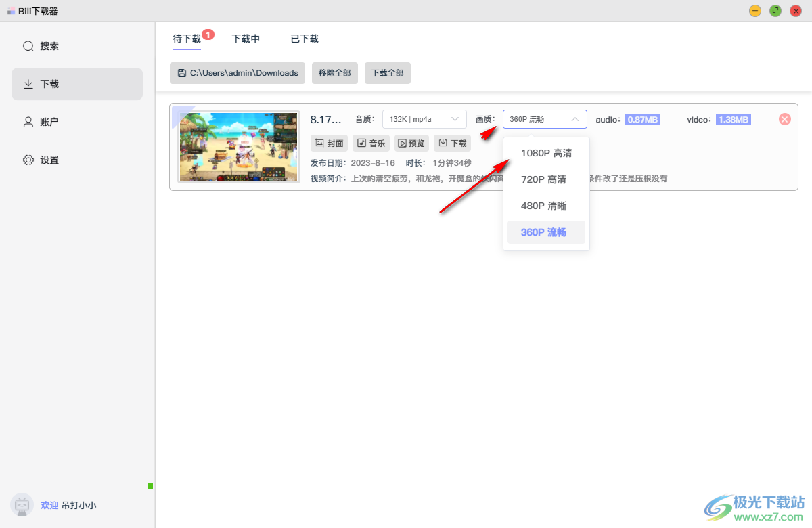Click the 视频简介 description text
The image size is (812, 528).
pyautogui.click(x=489, y=179)
